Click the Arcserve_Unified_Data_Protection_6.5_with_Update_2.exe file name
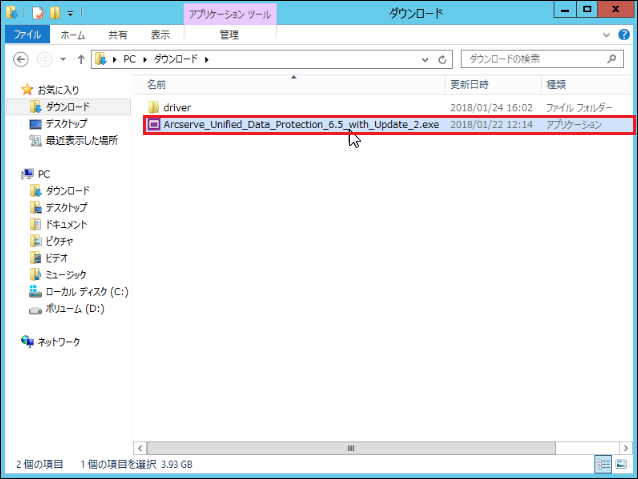This screenshot has height=479, width=638. [x=301, y=125]
